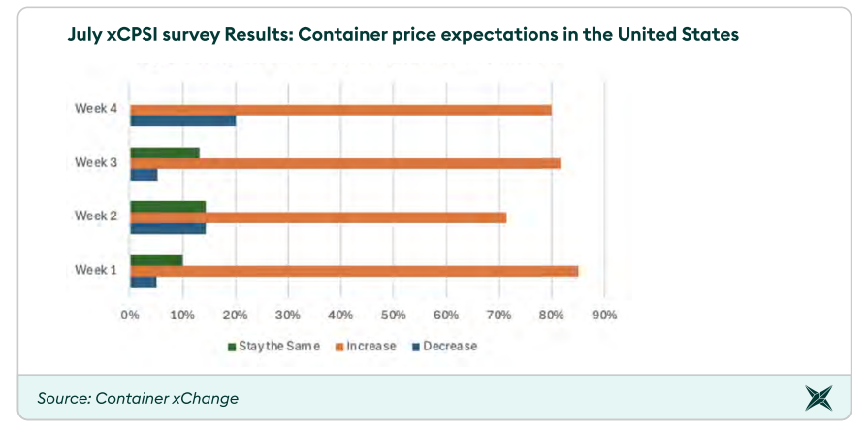Select the Week 3 green Stay the Same bar
The width and height of the screenshot is (868, 432).
tap(165, 152)
